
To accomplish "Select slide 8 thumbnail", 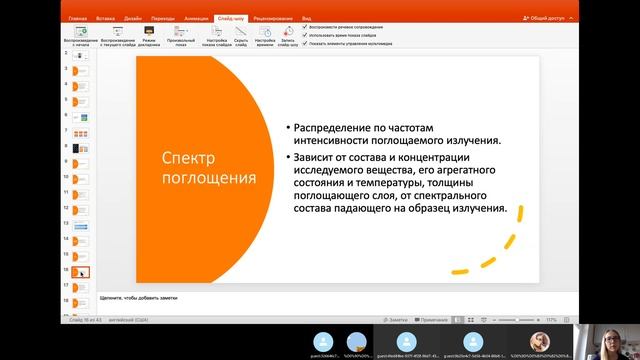I will click(x=80, y=149).
